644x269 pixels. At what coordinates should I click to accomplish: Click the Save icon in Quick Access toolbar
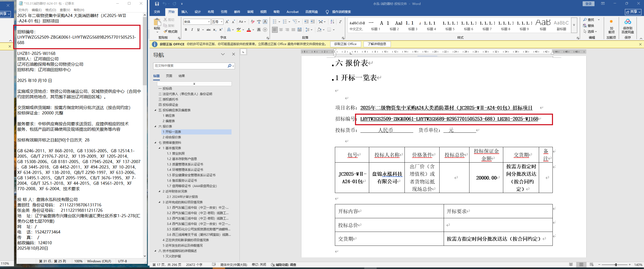click(x=157, y=4)
